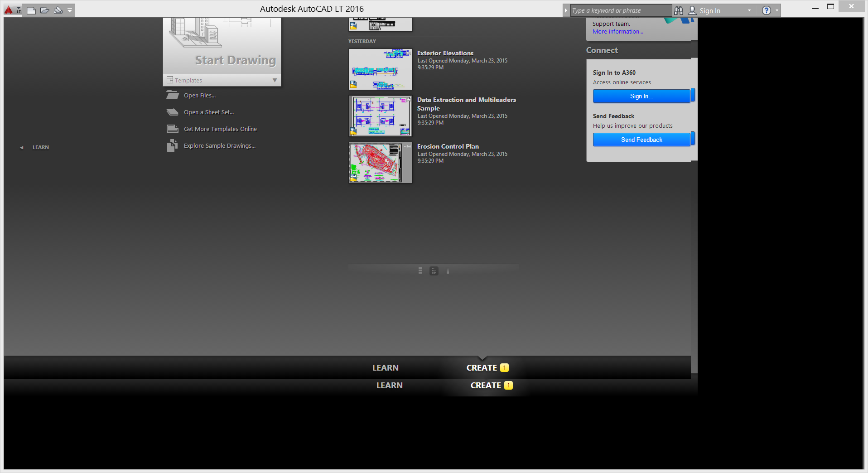868x473 pixels.
Task: Maximize the AutoCAD LT window
Action: [830, 6]
